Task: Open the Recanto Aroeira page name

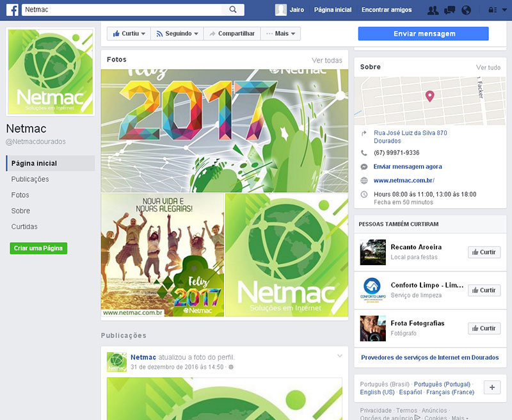Action: click(416, 247)
